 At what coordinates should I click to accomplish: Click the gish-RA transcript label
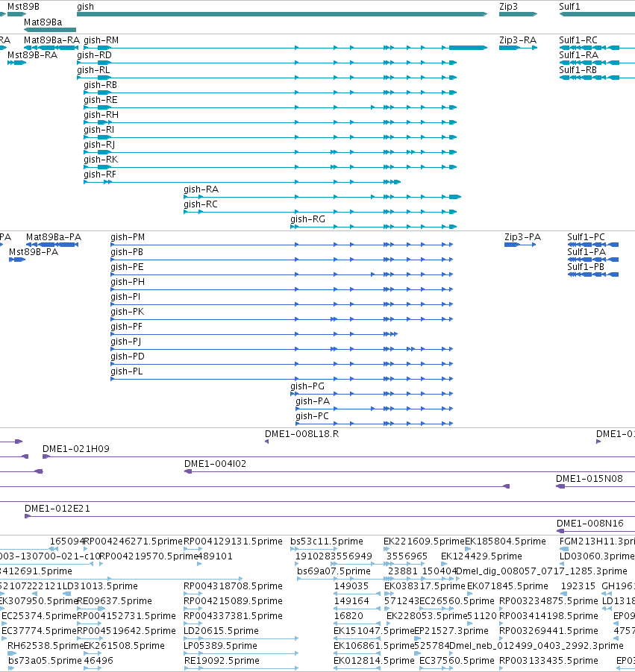coord(201,189)
